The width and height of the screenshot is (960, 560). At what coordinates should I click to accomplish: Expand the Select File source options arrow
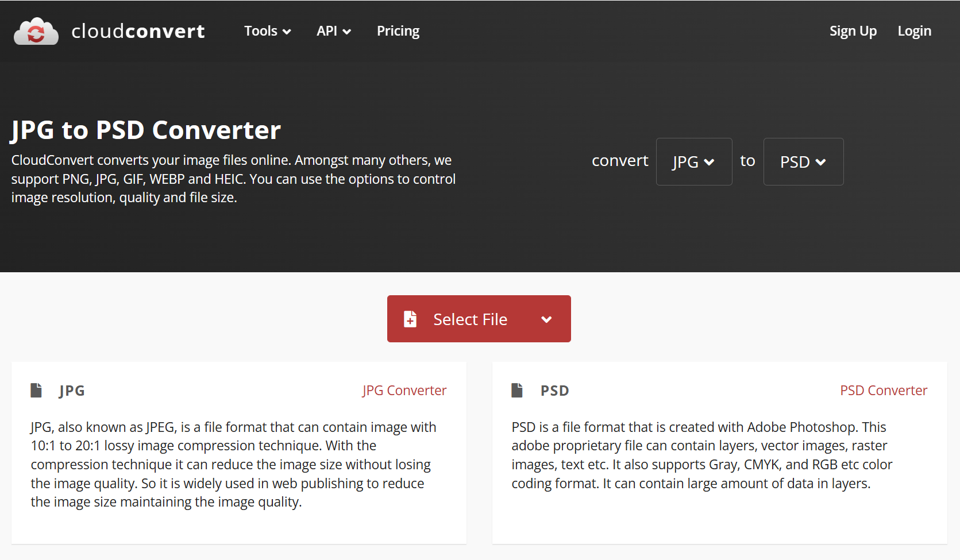tap(546, 319)
